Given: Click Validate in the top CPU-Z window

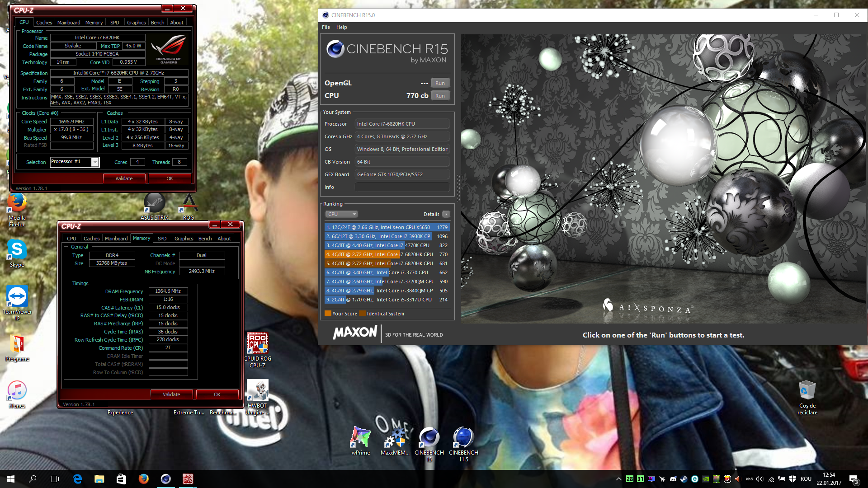Looking at the screenshot, I should (x=124, y=178).
